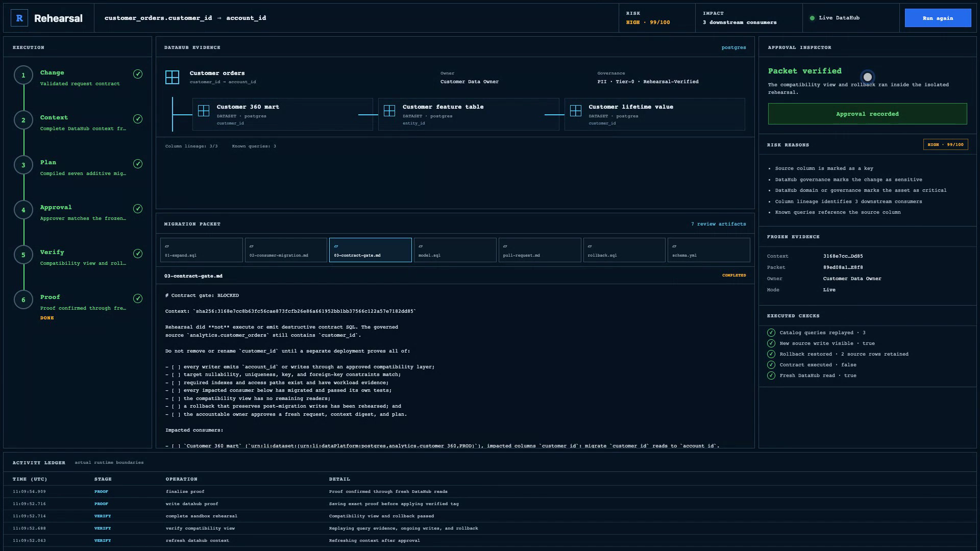Click step number 3 circle
980x551 pixels.
[23, 165]
